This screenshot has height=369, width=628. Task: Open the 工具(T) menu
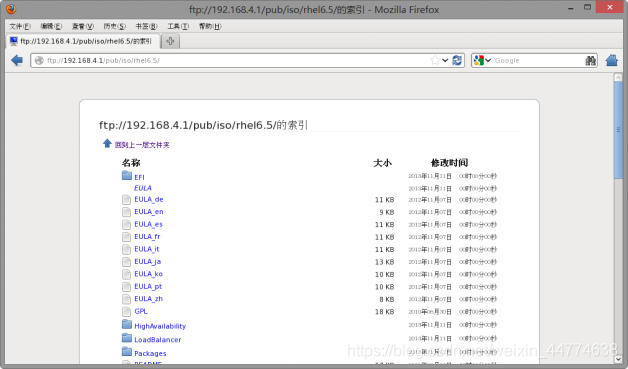[178, 26]
